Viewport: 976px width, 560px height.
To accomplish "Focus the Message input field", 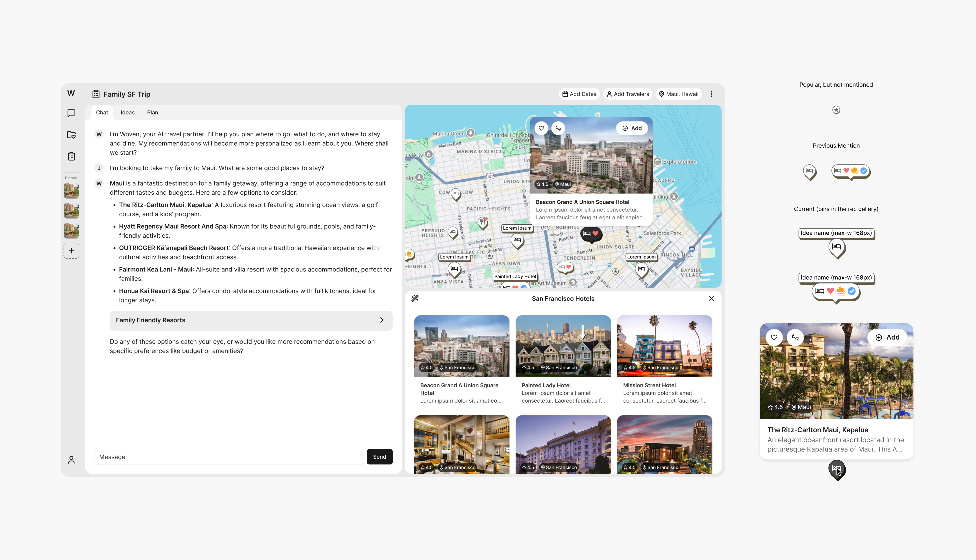I will (x=229, y=457).
